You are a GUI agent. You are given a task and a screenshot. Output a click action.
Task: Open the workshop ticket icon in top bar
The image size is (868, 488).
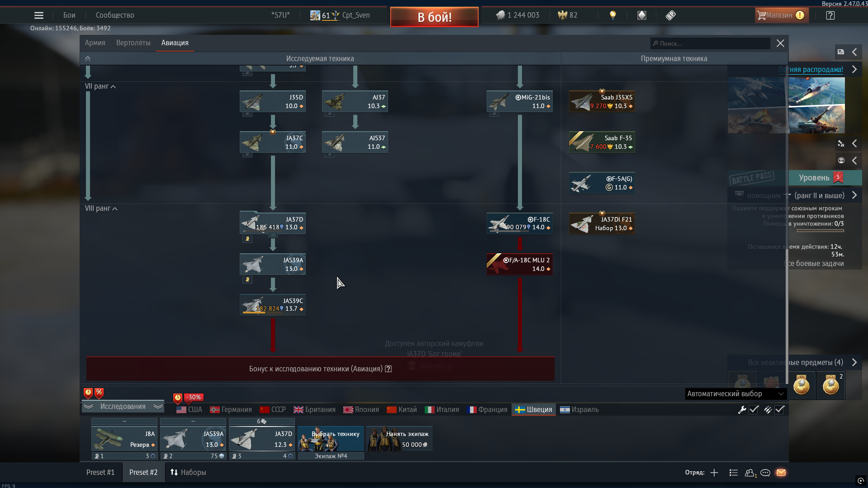click(671, 15)
